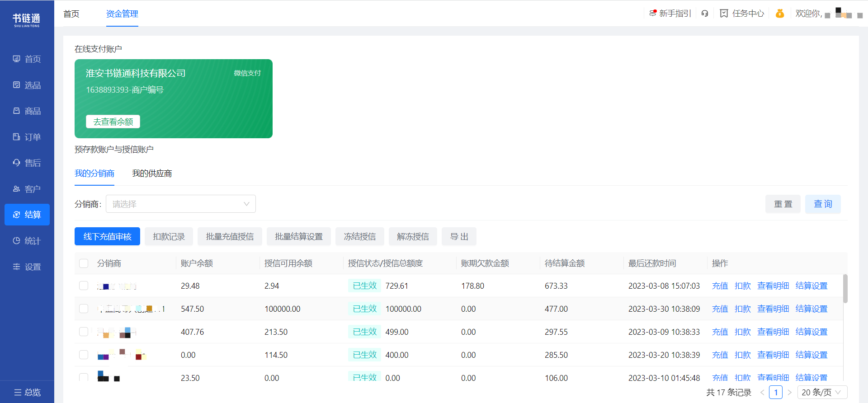
Task: Go to next page arrow
Action: click(x=790, y=392)
